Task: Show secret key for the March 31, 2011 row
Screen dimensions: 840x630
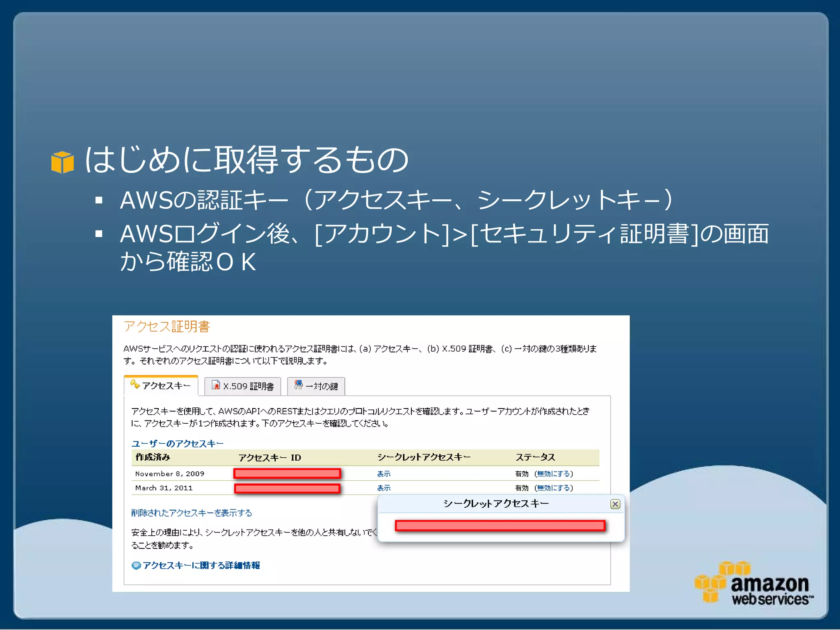Action: (383, 488)
